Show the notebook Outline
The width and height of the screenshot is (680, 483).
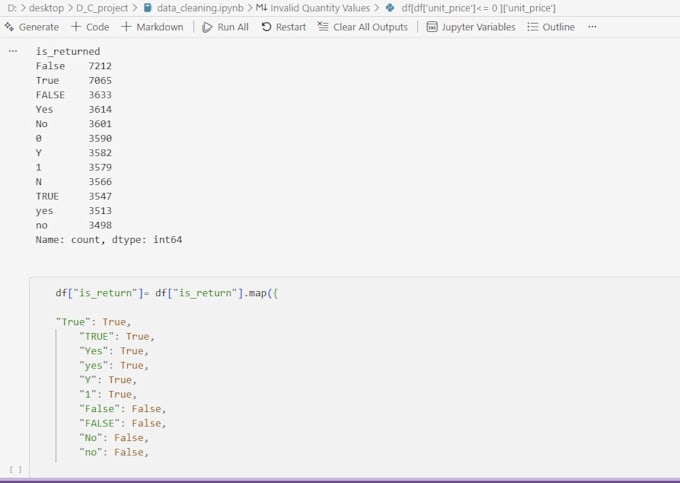click(x=551, y=27)
